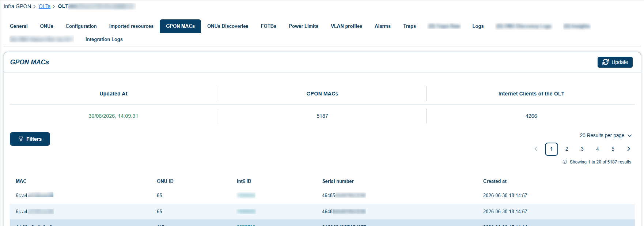Click the previous page chevron

click(x=536, y=149)
